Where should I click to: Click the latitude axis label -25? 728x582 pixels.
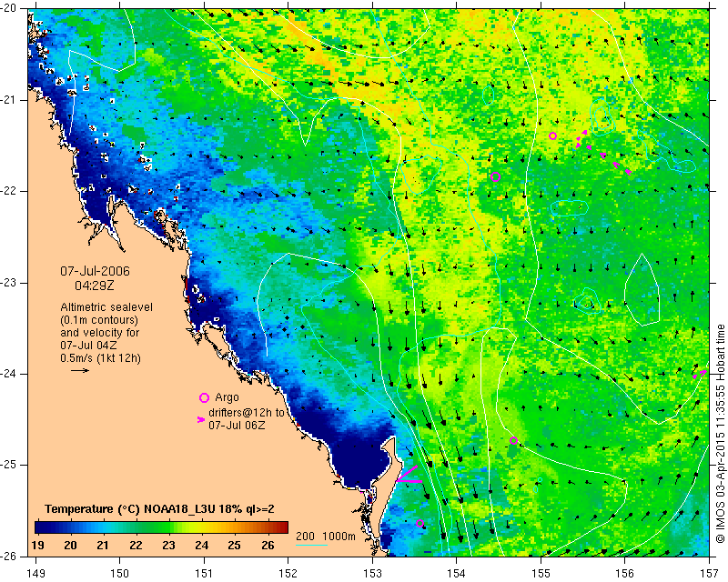tap(7, 465)
